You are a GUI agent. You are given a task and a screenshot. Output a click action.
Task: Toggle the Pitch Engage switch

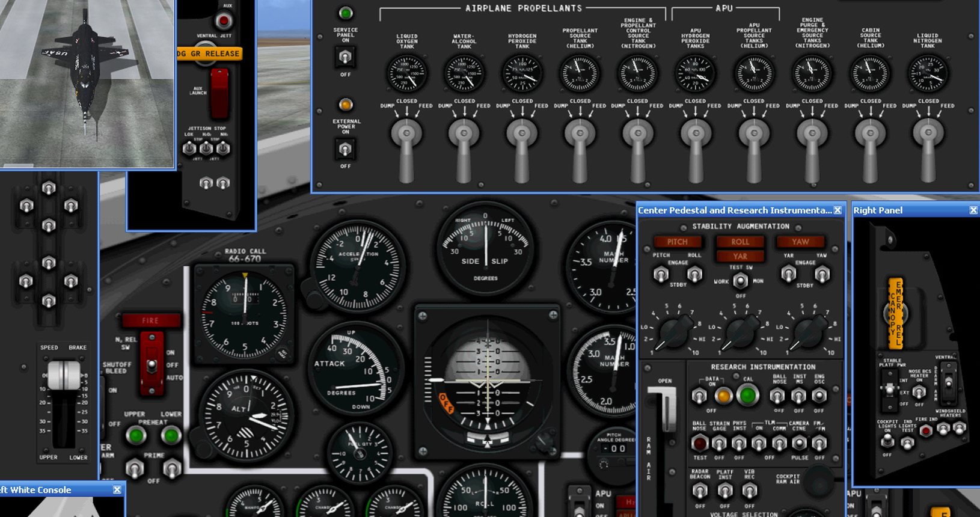pos(661,275)
